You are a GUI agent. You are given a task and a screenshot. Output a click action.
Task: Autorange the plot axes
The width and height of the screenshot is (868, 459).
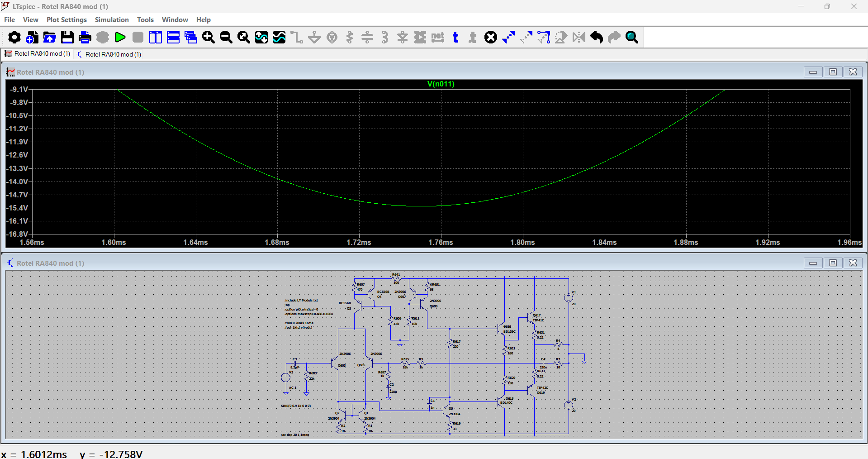pyautogui.click(x=261, y=37)
